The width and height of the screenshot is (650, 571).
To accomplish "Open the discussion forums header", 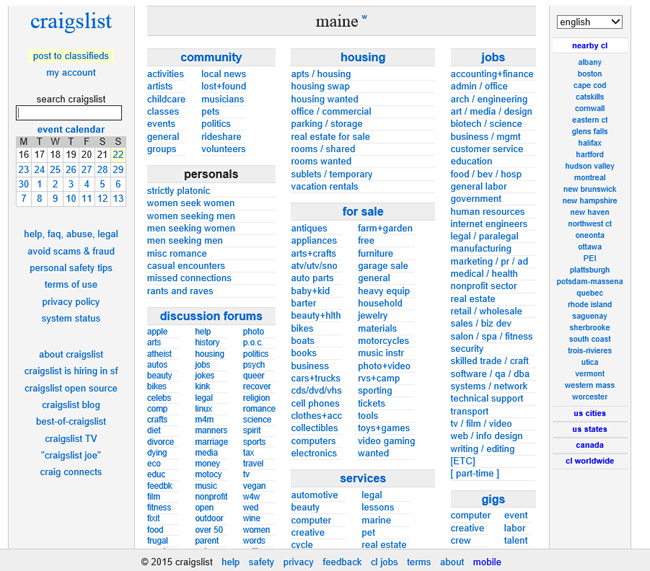I will pos(211,316).
